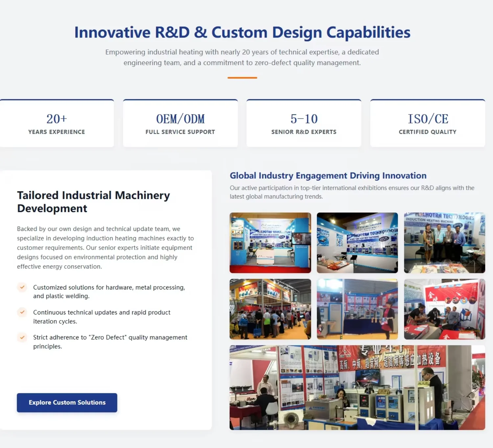Click the 'Strict adherence to Zero Defect' list text

click(110, 342)
